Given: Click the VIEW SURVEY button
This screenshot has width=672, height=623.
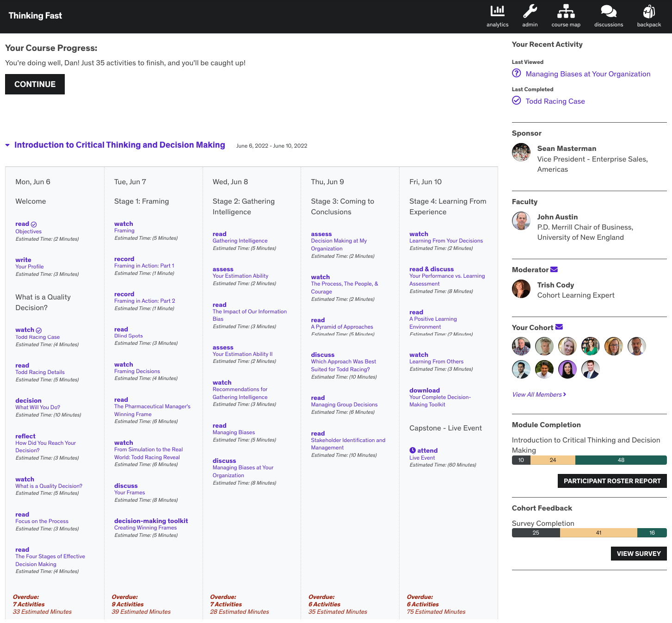Looking at the screenshot, I should (x=639, y=554).
